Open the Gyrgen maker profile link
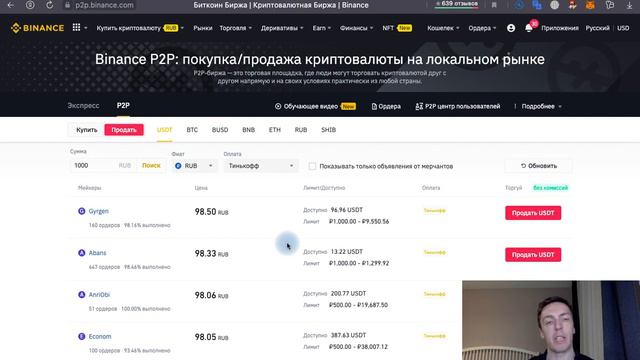Image resolution: width=640 pixels, height=360 pixels. coord(98,211)
